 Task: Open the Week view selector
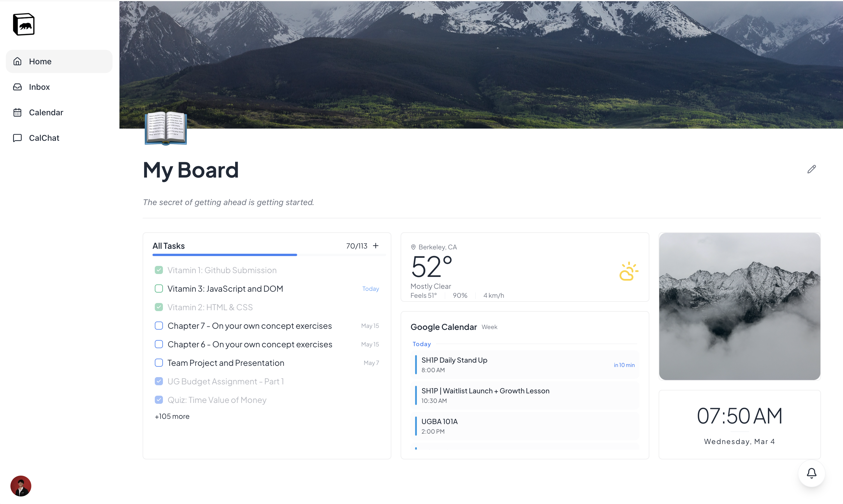[489, 327]
